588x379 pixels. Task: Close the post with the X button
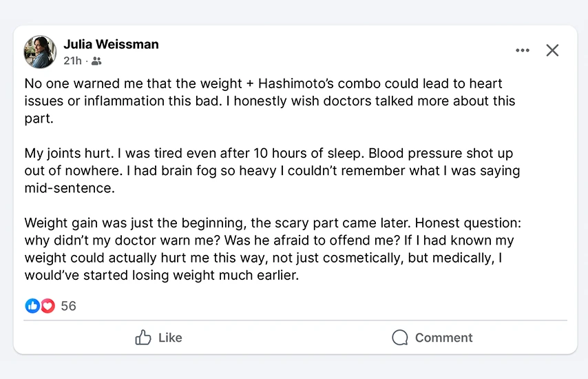point(552,50)
